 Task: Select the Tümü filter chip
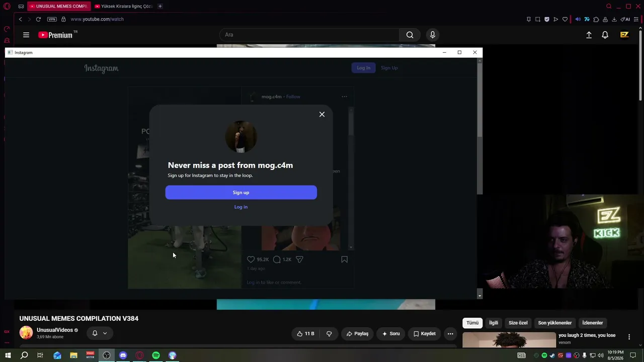point(472,323)
